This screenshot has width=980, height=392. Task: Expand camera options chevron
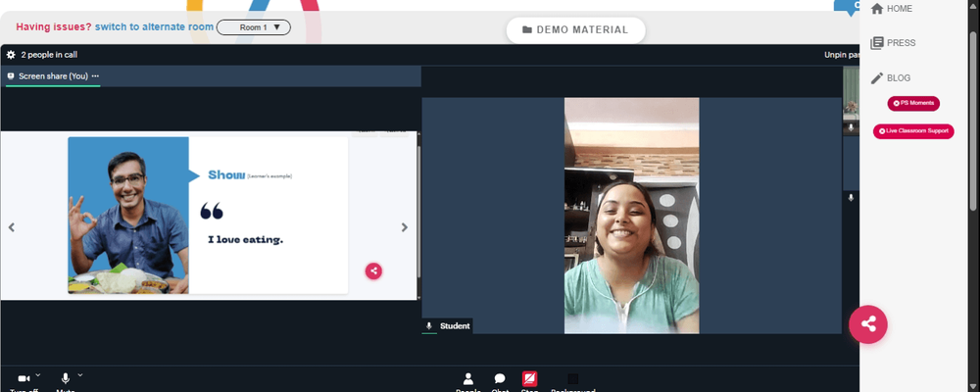[37, 375]
